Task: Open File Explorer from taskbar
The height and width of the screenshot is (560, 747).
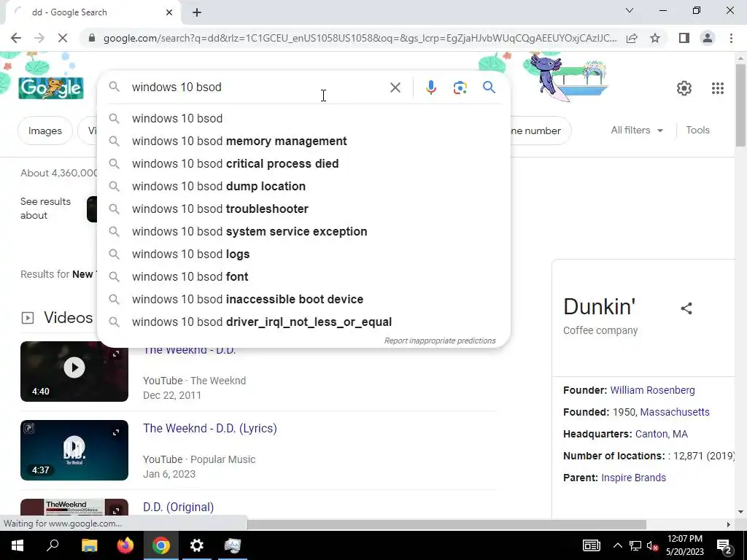Action: [x=89, y=545]
